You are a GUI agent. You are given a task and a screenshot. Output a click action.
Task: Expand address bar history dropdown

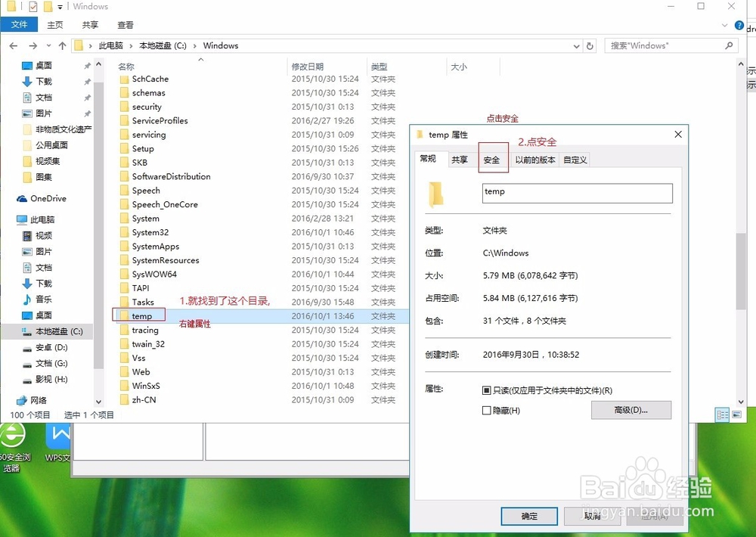tap(576, 46)
